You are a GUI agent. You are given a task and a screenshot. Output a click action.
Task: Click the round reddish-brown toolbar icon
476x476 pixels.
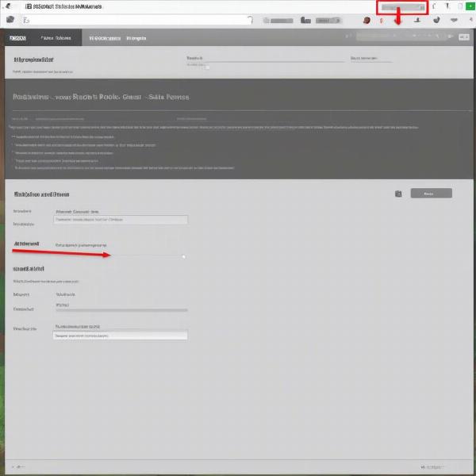point(367,21)
